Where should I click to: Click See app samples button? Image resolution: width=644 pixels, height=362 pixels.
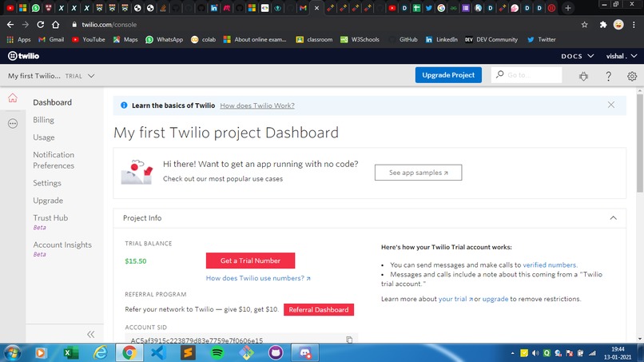(418, 173)
